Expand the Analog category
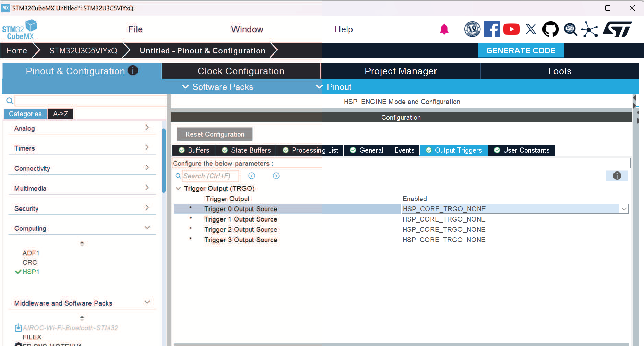 click(x=147, y=127)
